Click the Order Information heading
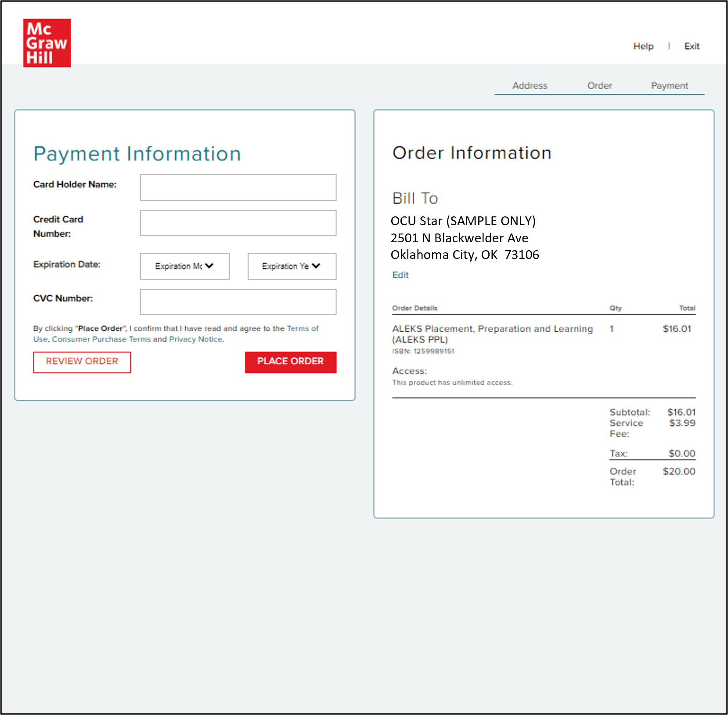Image resolution: width=728 pixels, height=715 pixels. coord(472,153)
